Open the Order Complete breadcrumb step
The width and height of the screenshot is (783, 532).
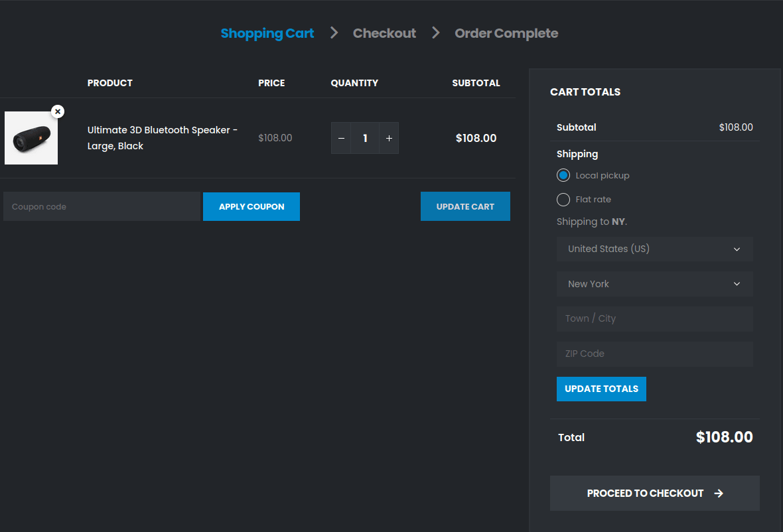[506, 33]
